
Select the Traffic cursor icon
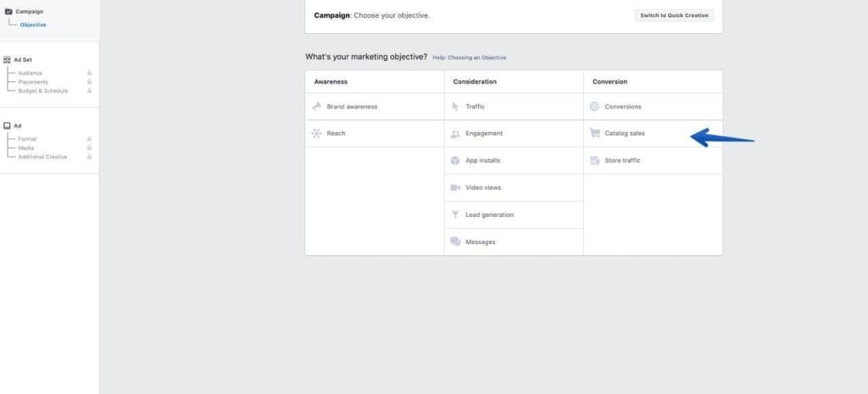(x=455, y=107)
